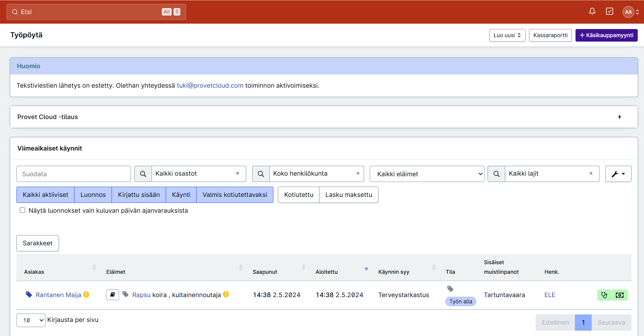Screen dimensions: 644x336
Task: Click the Seuraava pagination button
Action: tap(611, 323)
